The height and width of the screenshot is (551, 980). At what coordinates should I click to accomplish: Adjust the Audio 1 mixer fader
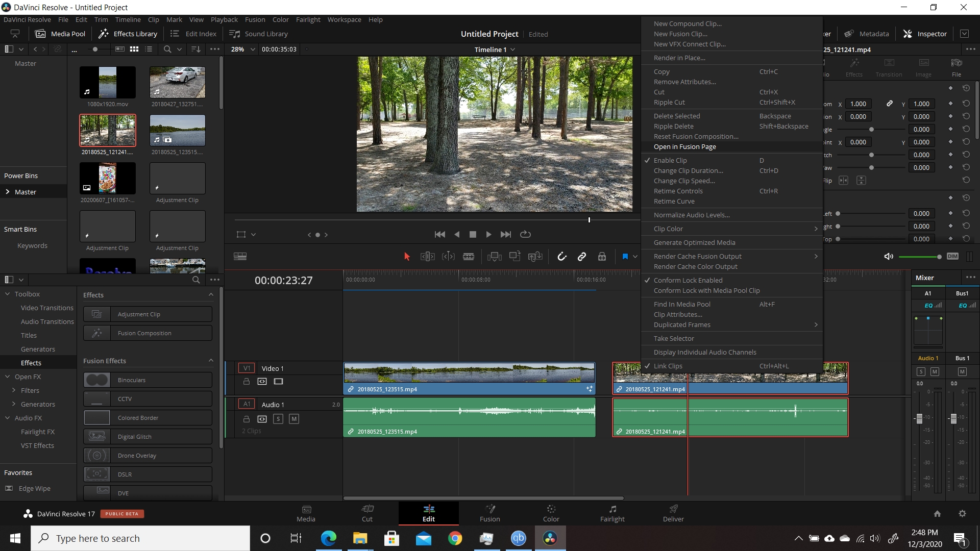tap(919, 418)
